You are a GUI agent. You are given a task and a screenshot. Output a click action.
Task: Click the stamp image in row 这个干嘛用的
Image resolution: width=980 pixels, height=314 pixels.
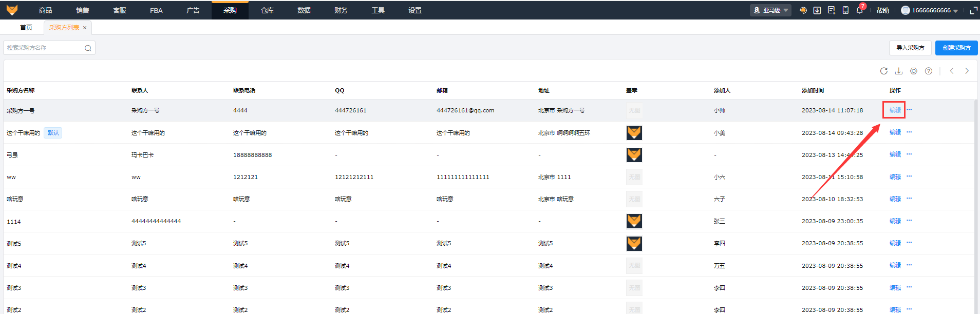pos(634,133)
